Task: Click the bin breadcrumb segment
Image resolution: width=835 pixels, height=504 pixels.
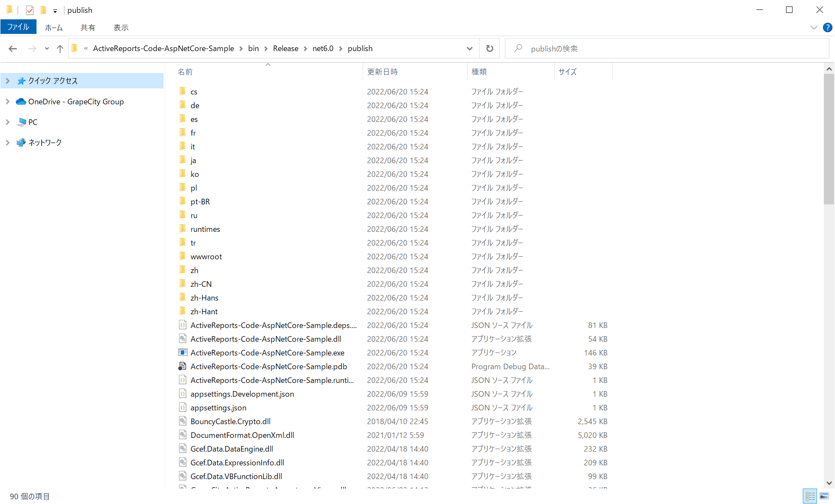Action: point(253,49)
